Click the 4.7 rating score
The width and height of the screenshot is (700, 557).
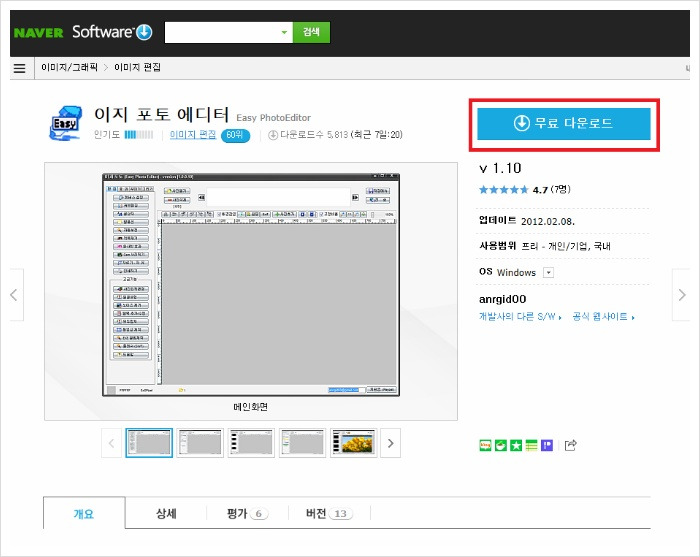540,190
